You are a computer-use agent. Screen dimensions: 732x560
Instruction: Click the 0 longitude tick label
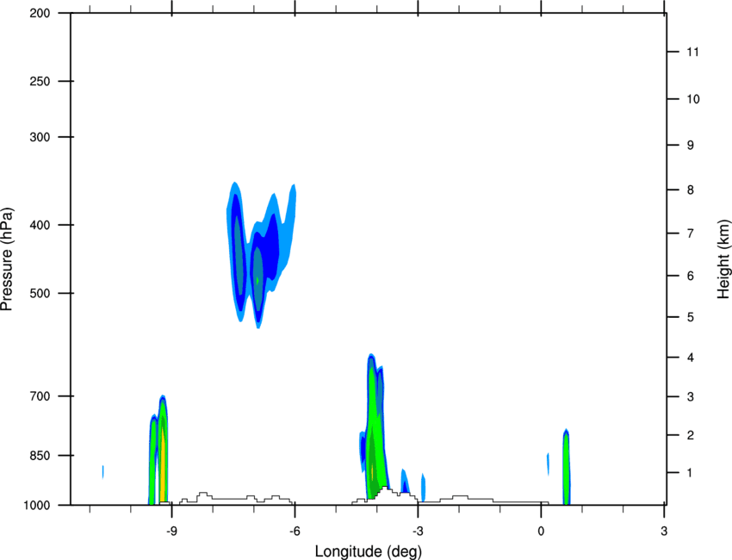[541, 531]
